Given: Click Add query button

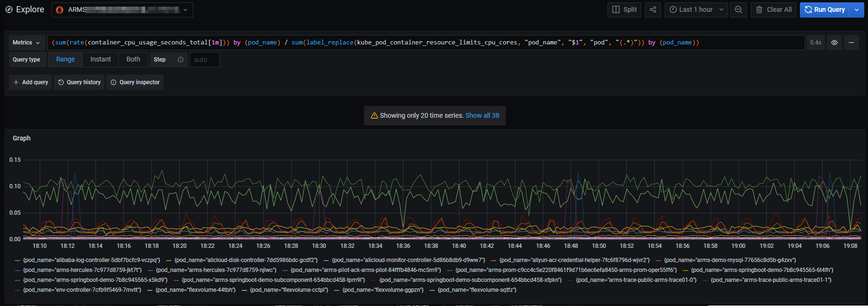Looking at the screenshot, I should tap(31, 82).
